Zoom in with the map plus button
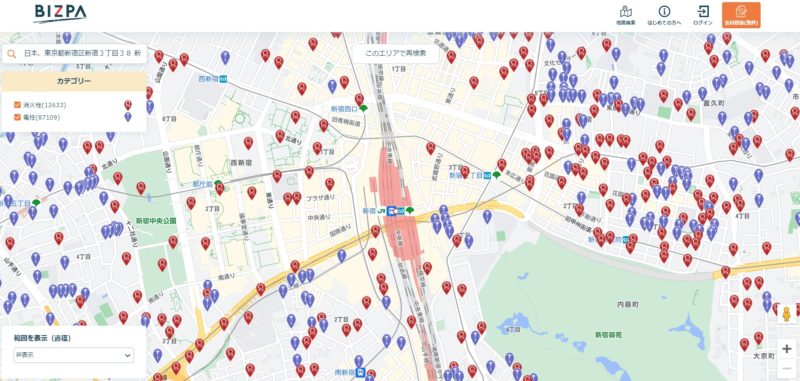The width and height of the screenshot is (800, 381). [787, 349]
